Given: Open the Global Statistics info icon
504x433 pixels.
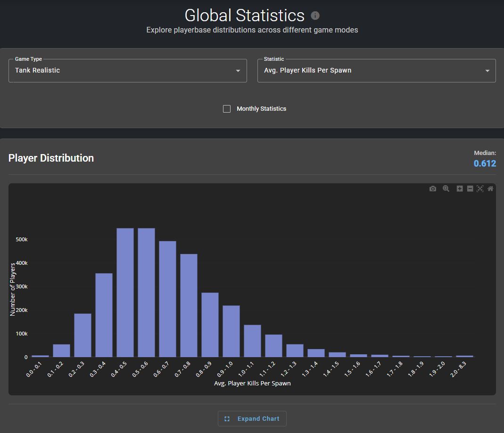Looking at the screenshot, I should pyautogui.click(x=315, y=16).
